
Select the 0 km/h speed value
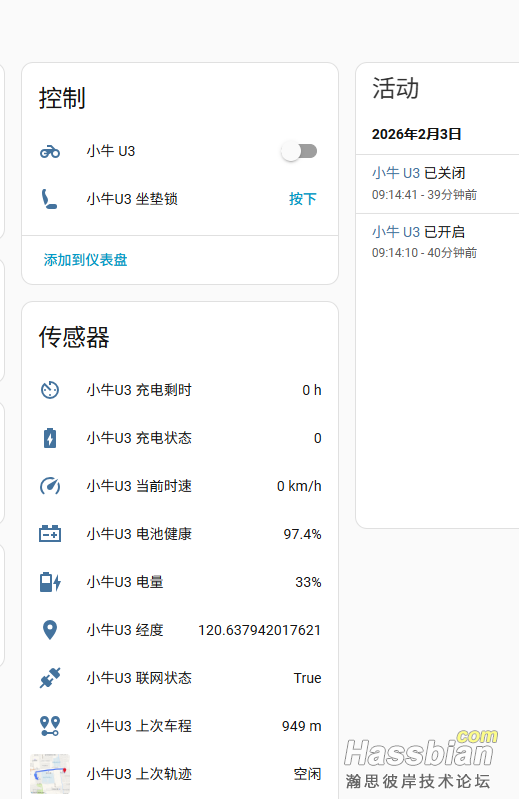pyautogui.click(x=299, y=487)
